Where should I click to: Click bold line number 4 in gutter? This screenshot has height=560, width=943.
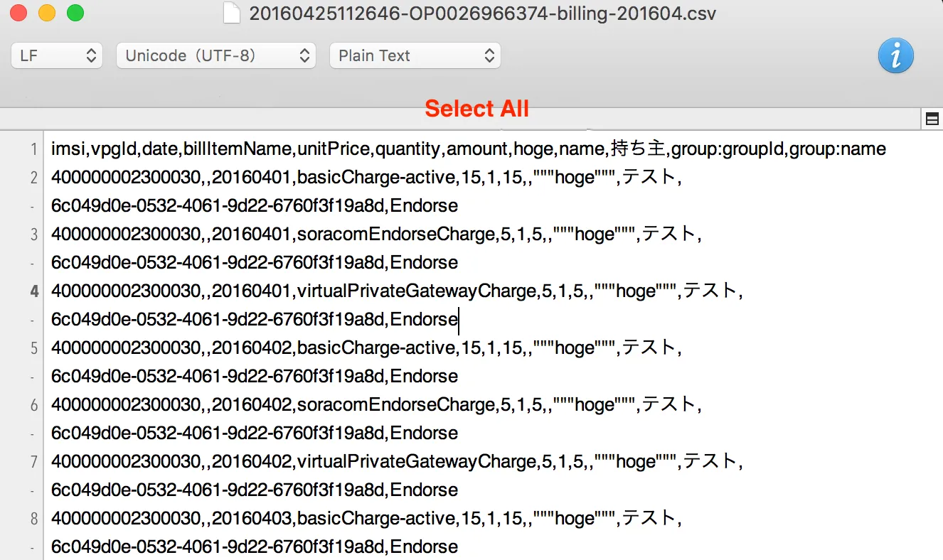tap(34, 291)
